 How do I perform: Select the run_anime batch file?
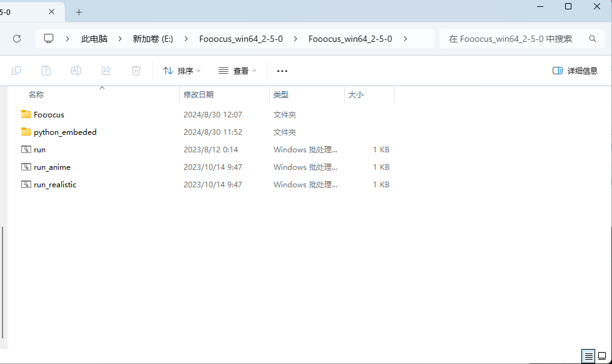click(52, 167)
